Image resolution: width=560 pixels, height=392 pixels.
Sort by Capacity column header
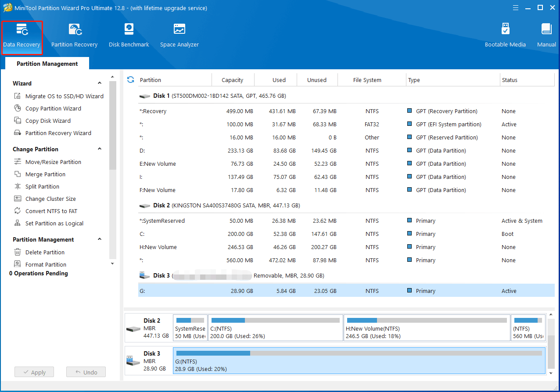233,80
